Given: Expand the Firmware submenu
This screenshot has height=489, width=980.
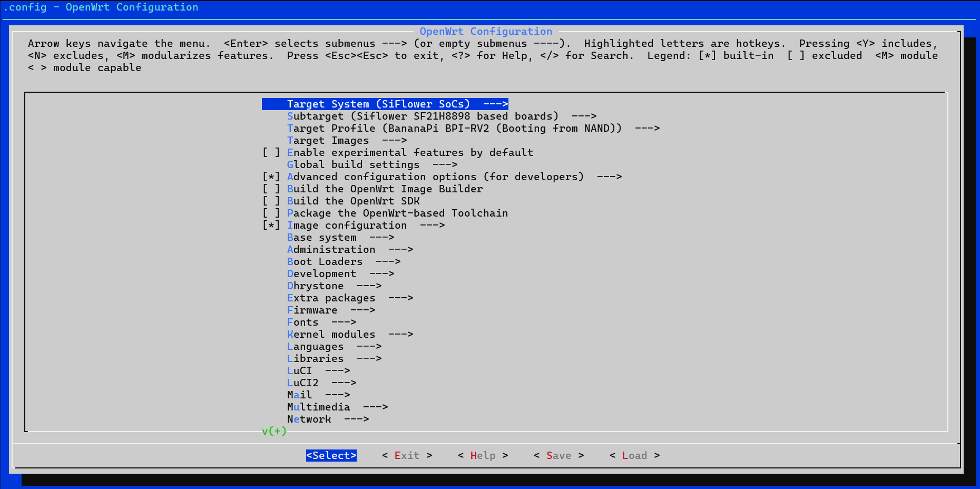Looking at the screenshot, I should 331,310.
